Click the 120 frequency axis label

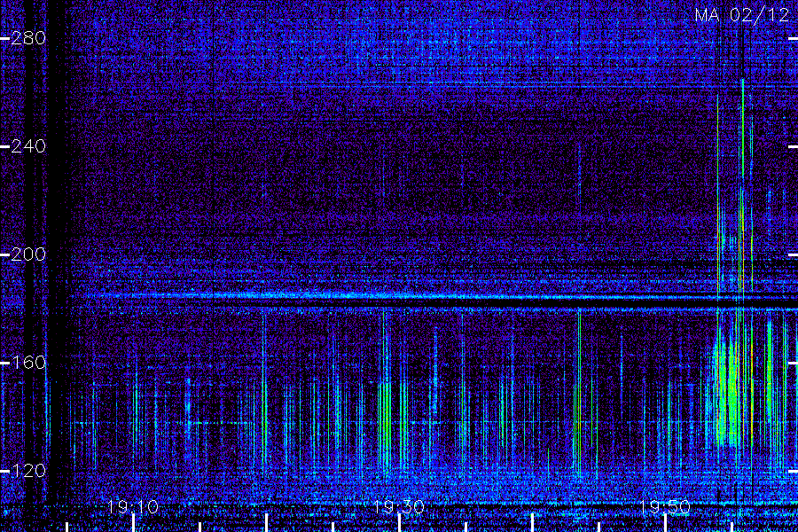click(x=28, y=471)
